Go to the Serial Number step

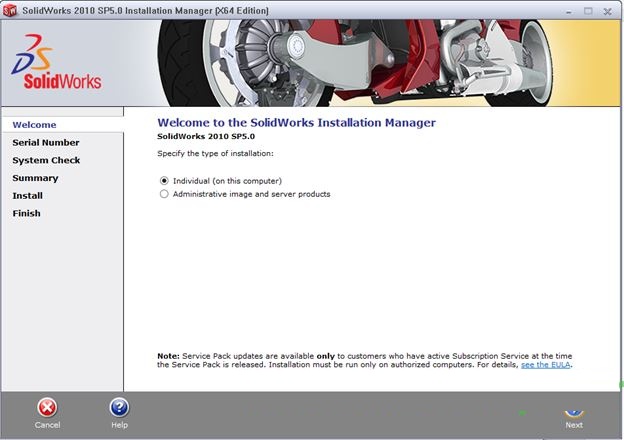[x=46, y=142]
